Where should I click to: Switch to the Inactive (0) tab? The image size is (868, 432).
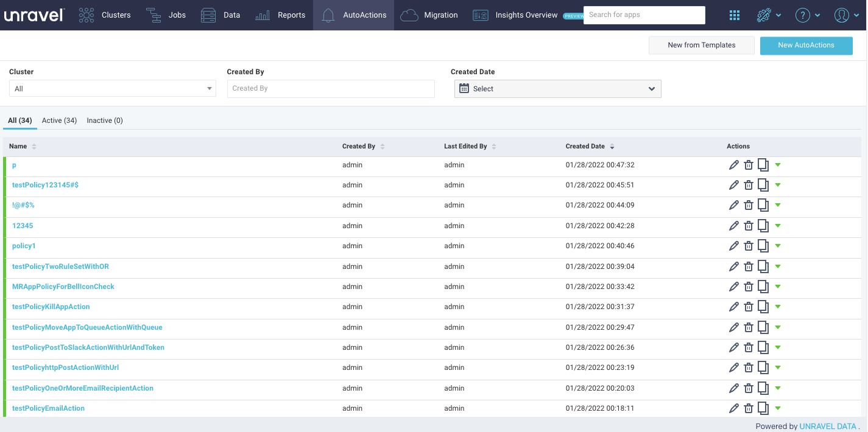(x=105, y=120)
